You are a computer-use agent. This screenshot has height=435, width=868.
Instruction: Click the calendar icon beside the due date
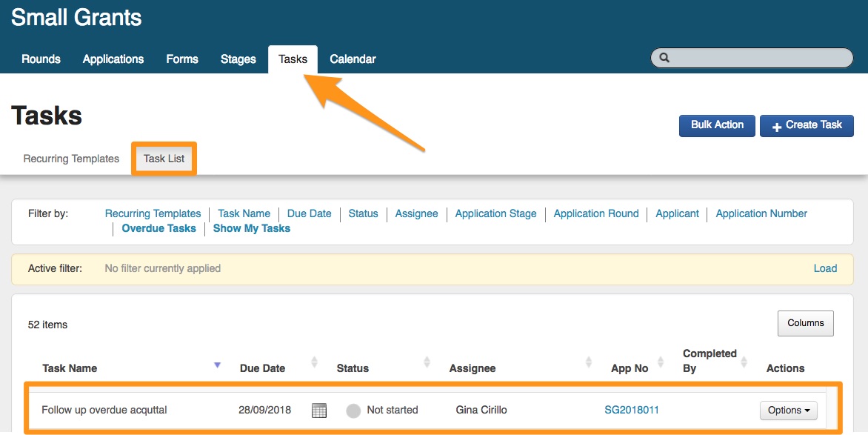pos(319,411)
